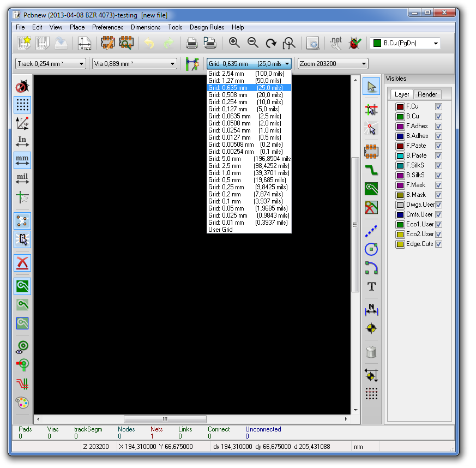Click the Print board icon
The image size is (476, 468).
point(192,43)
